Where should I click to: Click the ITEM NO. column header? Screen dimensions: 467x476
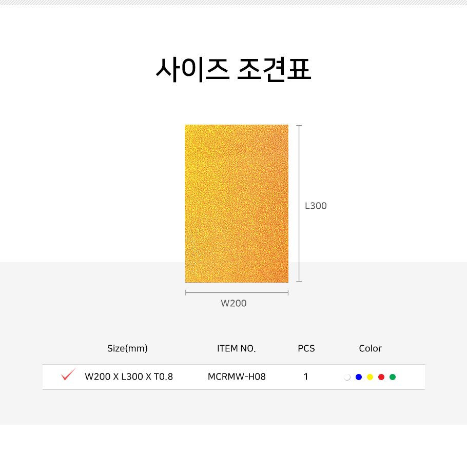(236, 348)
